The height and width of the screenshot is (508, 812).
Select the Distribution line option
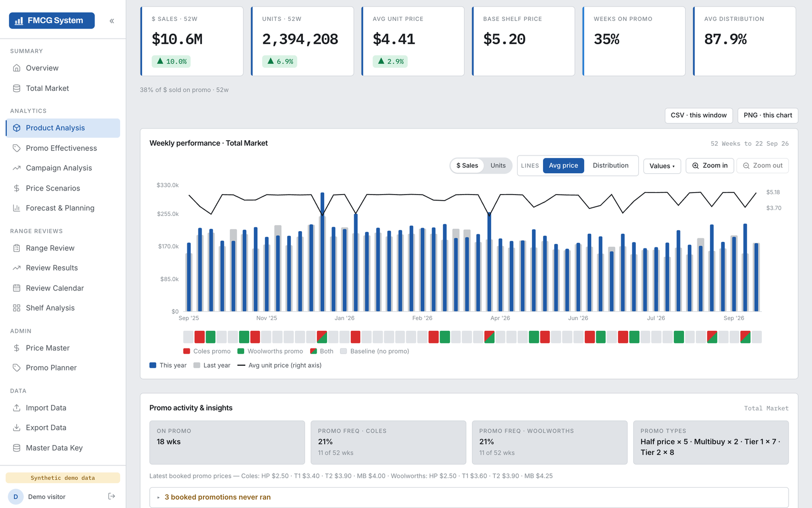(611, 166)
